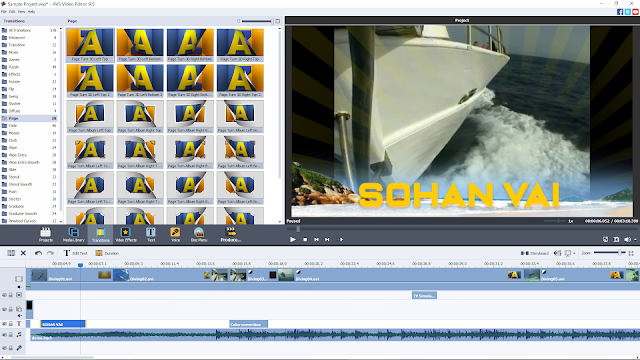The image size is (640, 360).
Task: Open the Edit menu
Action: 12,12
